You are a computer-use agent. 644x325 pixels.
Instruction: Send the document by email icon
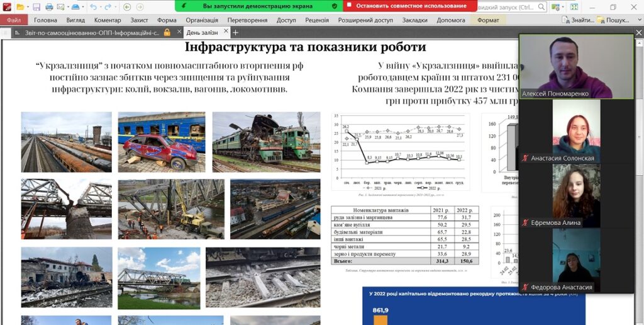pyautogui.click(x=60, y=6)
